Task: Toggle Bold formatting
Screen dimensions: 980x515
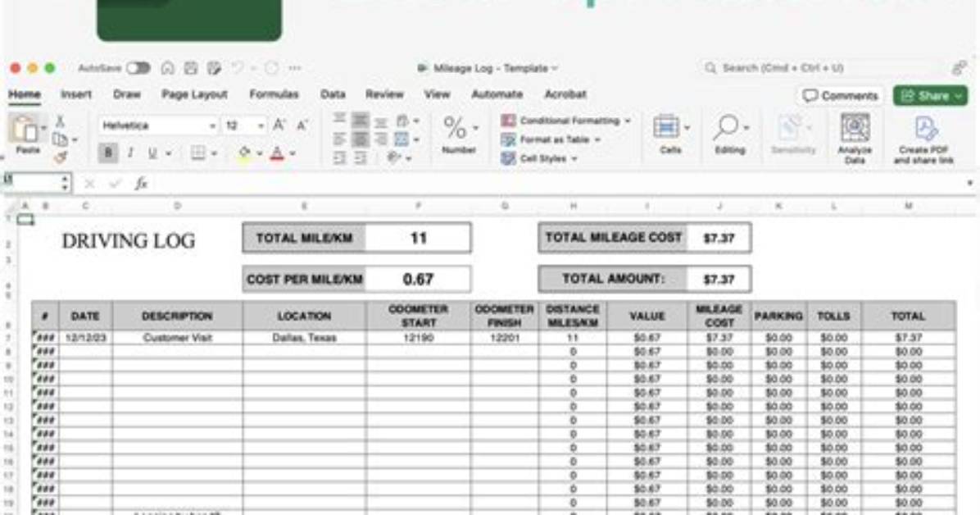Action: [107, 153]
